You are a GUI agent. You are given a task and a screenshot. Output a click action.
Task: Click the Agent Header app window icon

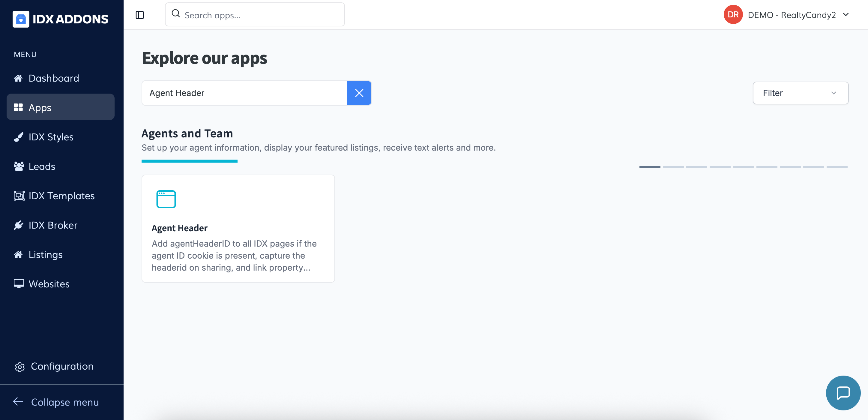166,199
